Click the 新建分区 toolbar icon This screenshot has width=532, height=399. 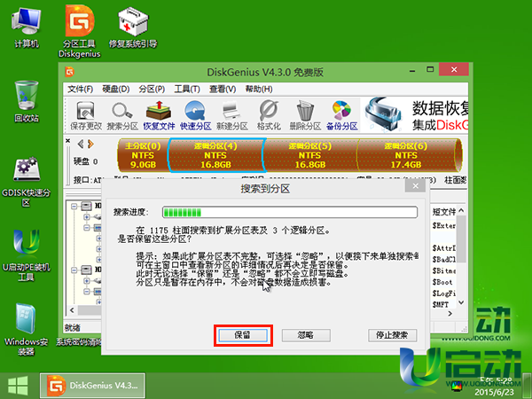coord(232,115)
